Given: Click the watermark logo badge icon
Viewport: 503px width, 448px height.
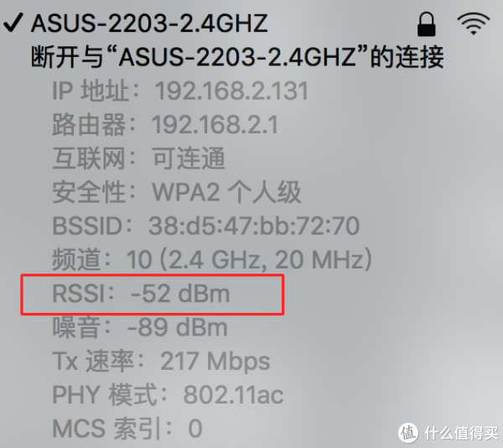Looking at the screenshot, I should [408, 433].
